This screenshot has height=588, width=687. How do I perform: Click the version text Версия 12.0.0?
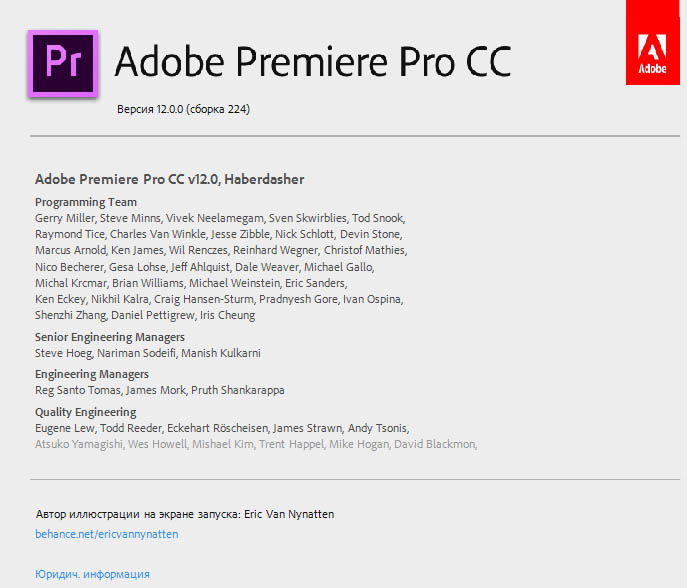183,109
